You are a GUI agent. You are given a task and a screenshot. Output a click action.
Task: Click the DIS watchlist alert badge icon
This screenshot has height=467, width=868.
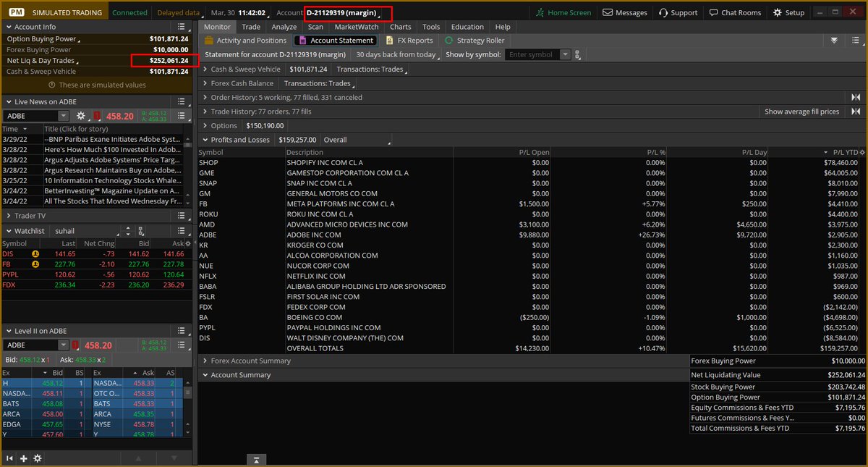[x=35, y=254]
